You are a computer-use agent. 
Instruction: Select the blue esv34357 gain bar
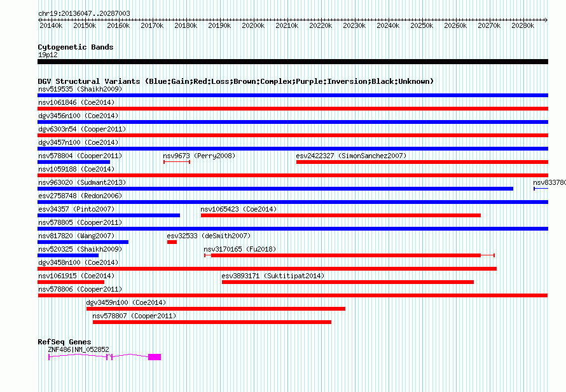pyautogui.click(x=109, y=215)
